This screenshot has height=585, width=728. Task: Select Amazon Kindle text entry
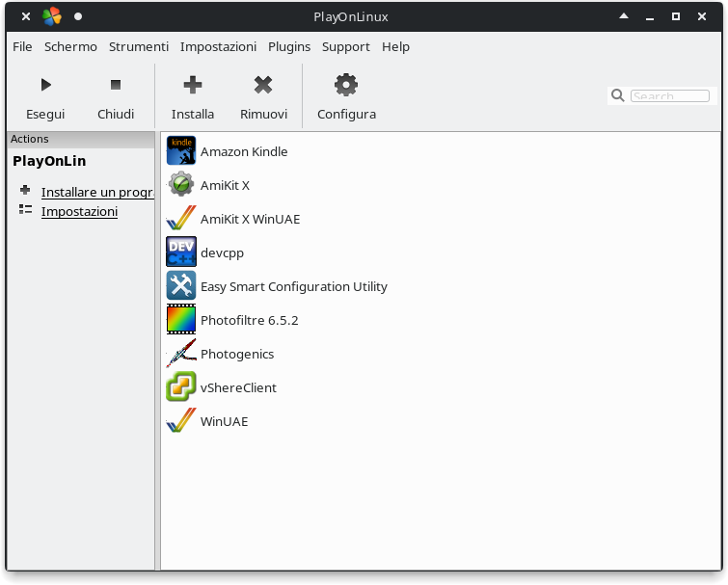click(244, 151)
